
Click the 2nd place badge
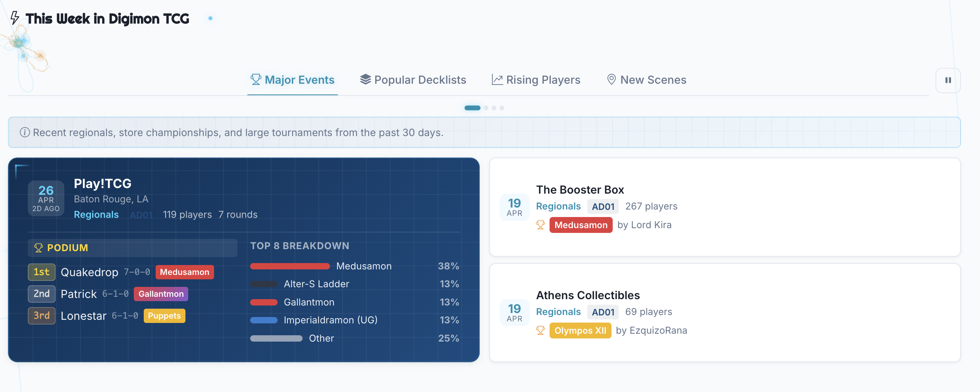(x=42, y=294)
